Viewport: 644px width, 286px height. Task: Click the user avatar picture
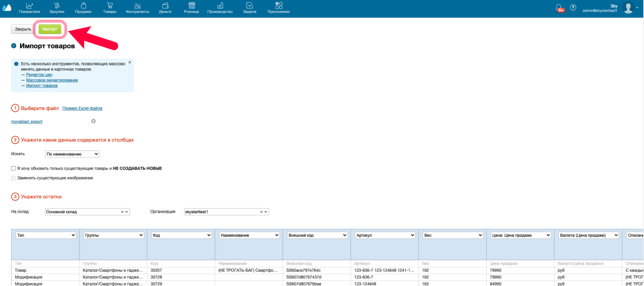(628, 7)
